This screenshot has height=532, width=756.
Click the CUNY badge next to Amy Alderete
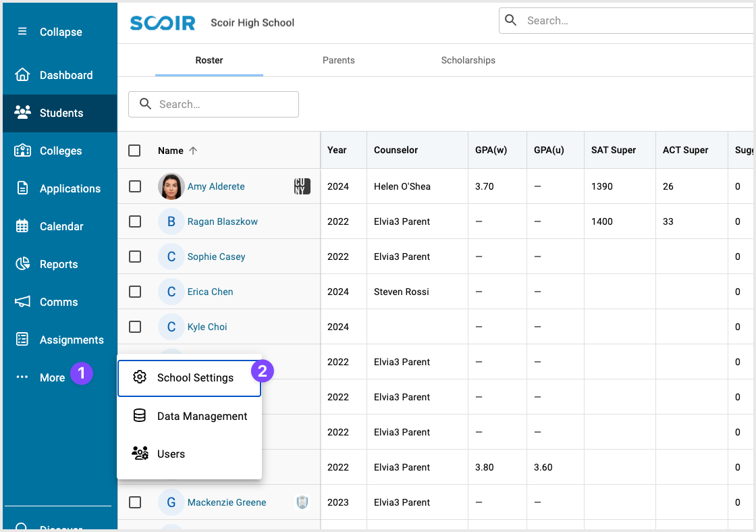(302, 186)
